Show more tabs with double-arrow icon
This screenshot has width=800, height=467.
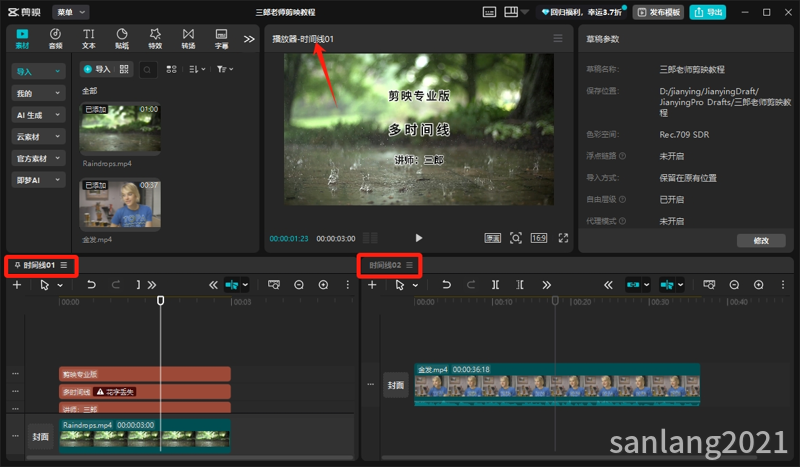click(249, 39)
